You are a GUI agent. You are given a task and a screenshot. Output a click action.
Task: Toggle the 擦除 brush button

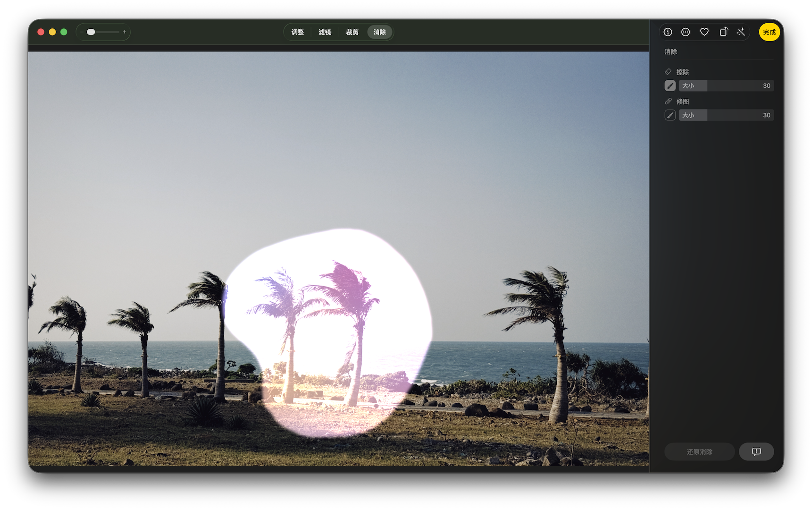[670, 85]
